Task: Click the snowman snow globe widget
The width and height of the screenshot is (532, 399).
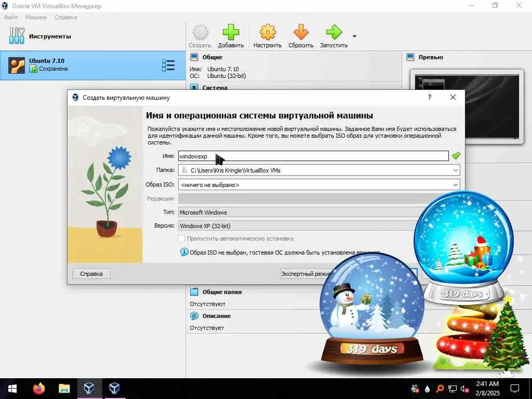Action: (x=372, y=310)
